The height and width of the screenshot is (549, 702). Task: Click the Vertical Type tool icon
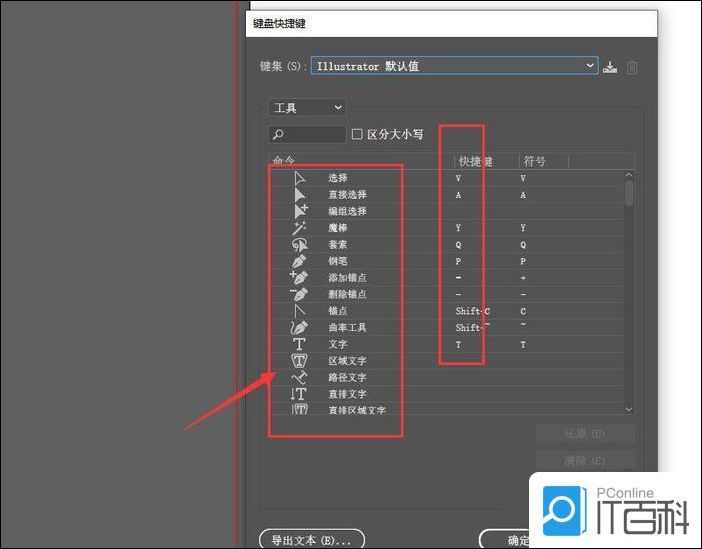(x=298, y=394)
